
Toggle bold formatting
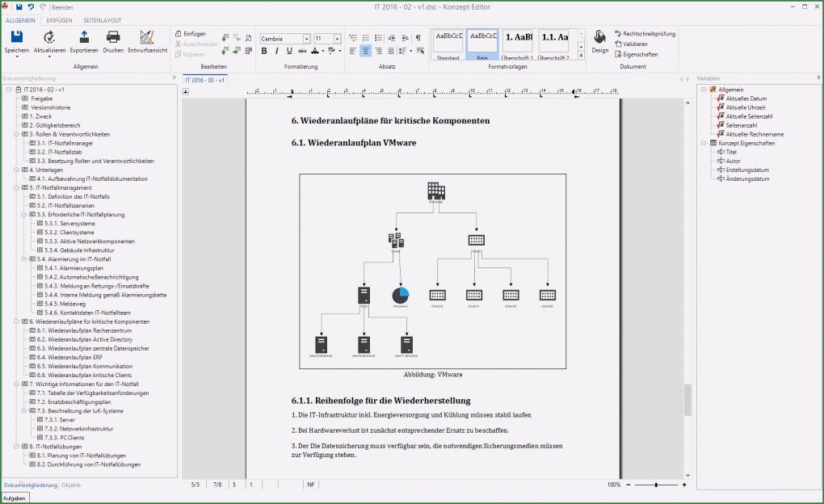tap(265, 50)
